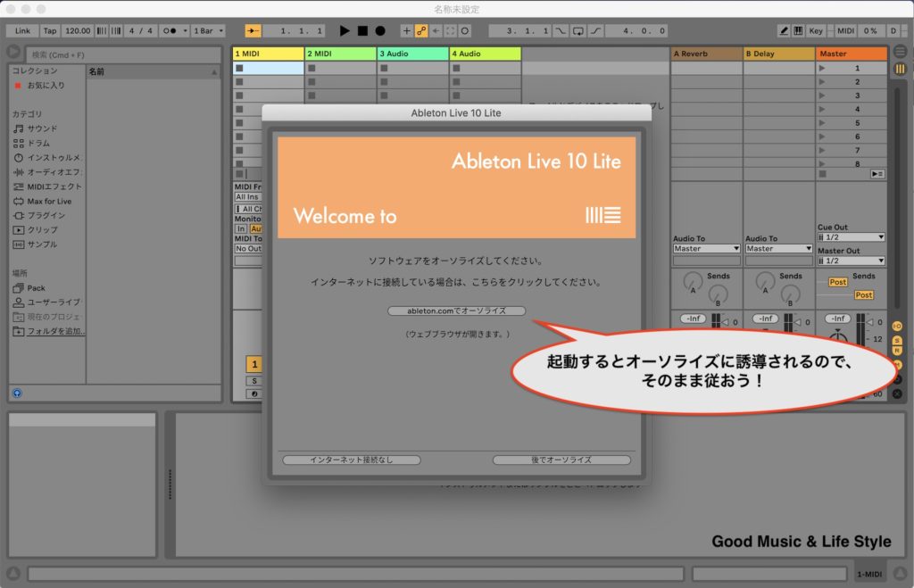The image size is (914, 588).
Task: Arm the Arrangement Record button
Action: [x=380, y=31]
